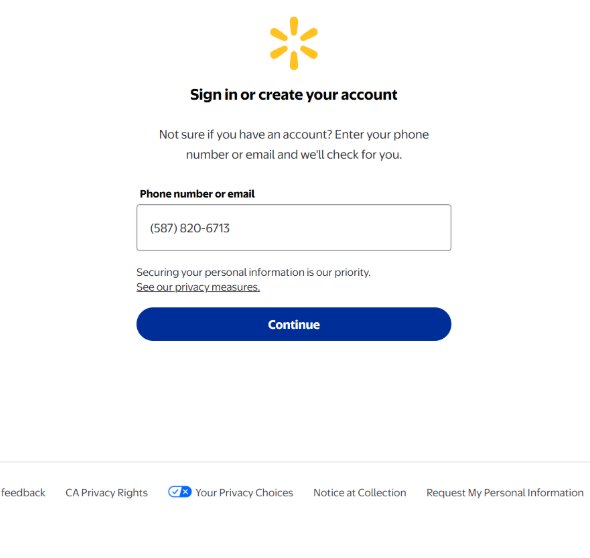The height and width of the screenshot is (558, 590).
Task: Open the feedback footer link
Action: point(23,493)
